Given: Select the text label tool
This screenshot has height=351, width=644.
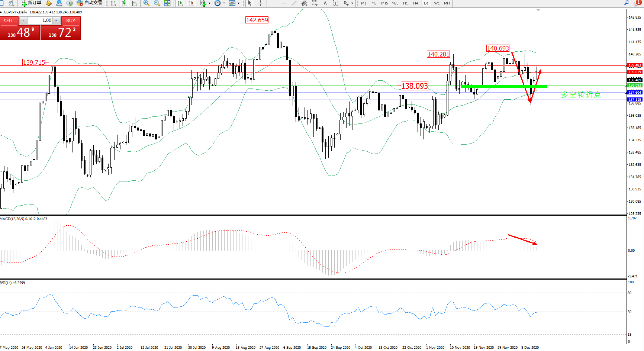Looking at the screenshot, I should point(325,3).
